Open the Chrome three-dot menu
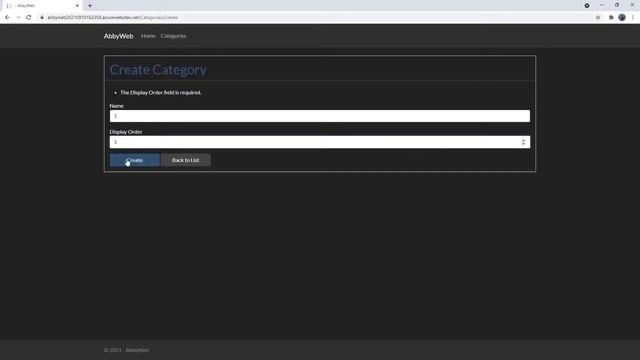 pos(633,18)
